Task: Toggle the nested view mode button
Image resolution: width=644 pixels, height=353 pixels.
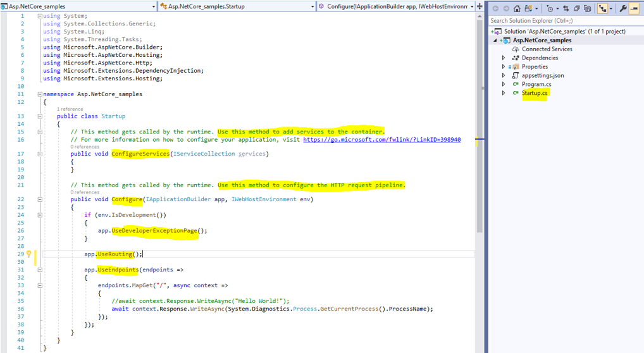Action: pos(602,8)
